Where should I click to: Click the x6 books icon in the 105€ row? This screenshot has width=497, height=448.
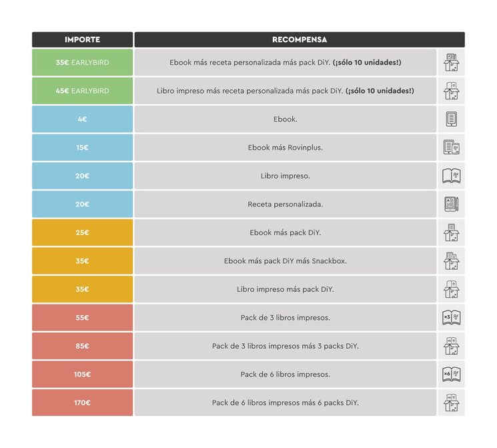451,375
